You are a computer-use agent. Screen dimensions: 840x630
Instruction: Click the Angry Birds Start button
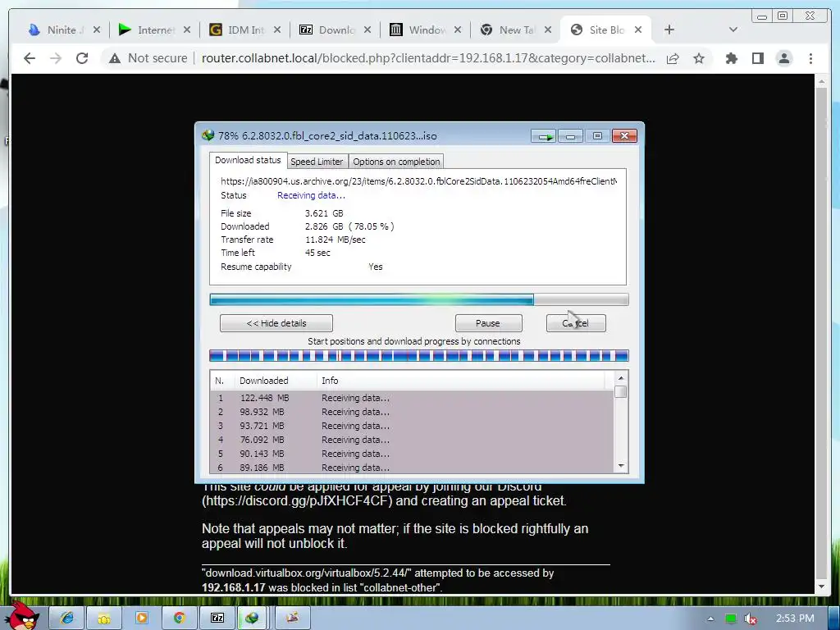[x=21, y=616]
